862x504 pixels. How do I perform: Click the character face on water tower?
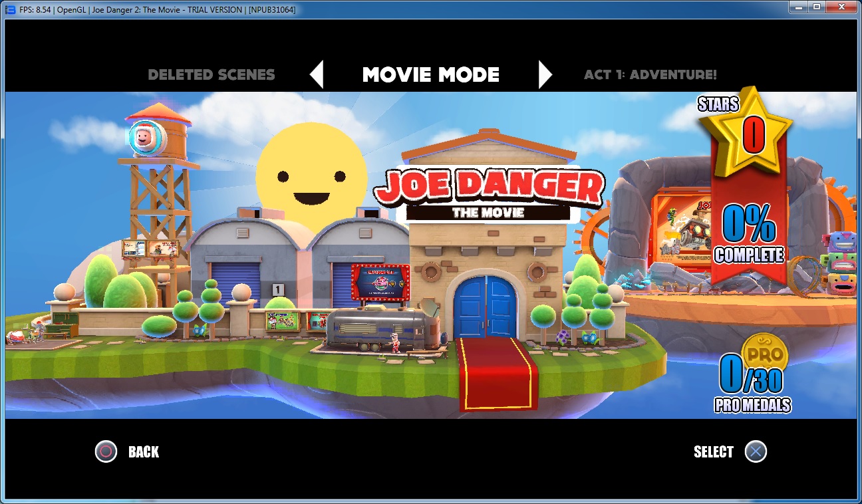[x=142, y=137]
